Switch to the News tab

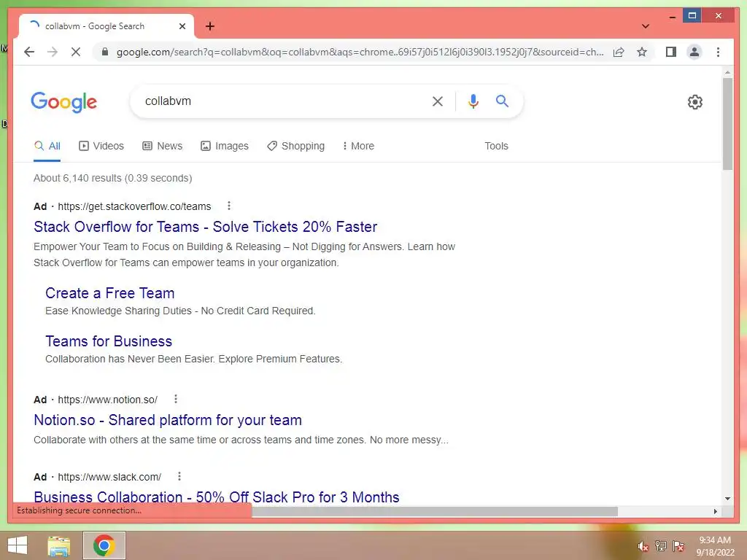coord(163,146)
